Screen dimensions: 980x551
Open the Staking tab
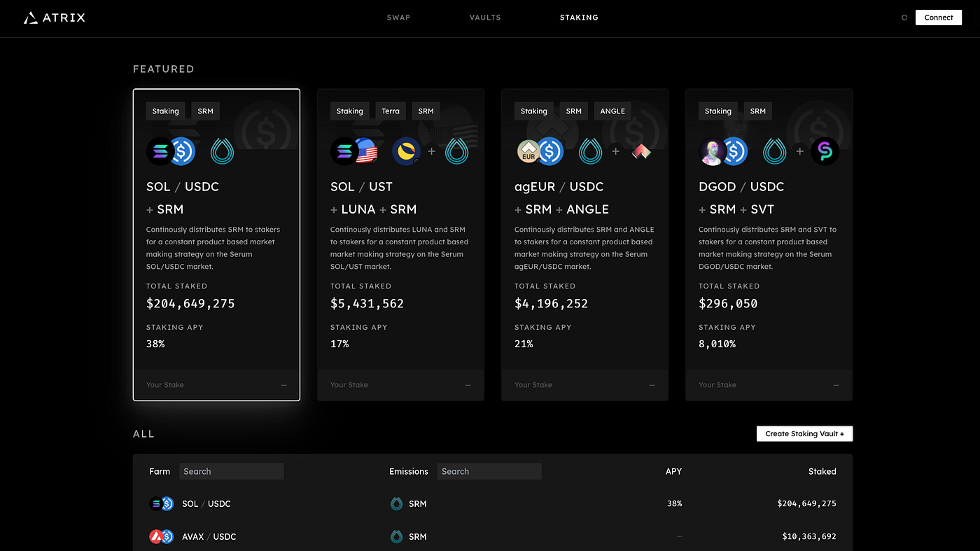coord(579,18)
